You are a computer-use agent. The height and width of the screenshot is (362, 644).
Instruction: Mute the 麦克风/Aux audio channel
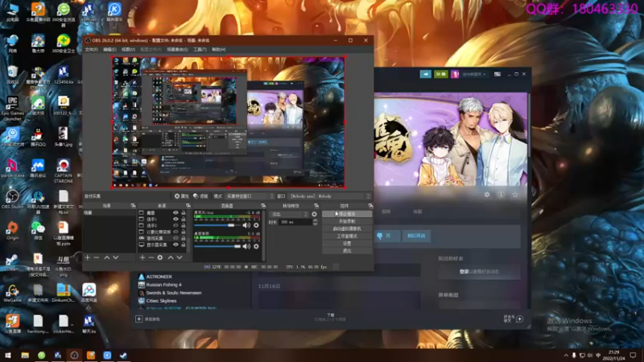246,225
